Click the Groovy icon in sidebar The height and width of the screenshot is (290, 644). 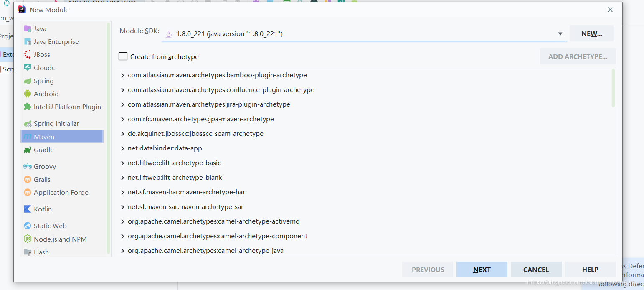[28, 167]
